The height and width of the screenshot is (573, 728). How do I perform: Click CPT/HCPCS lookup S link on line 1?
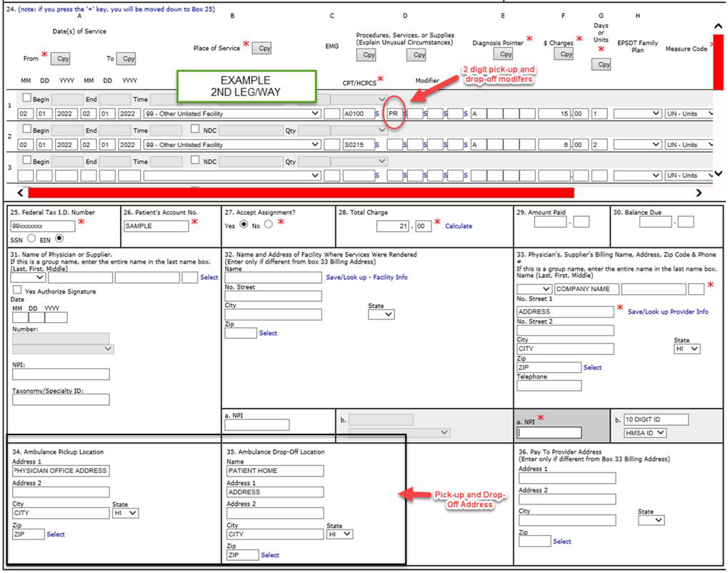pos(377,114)
